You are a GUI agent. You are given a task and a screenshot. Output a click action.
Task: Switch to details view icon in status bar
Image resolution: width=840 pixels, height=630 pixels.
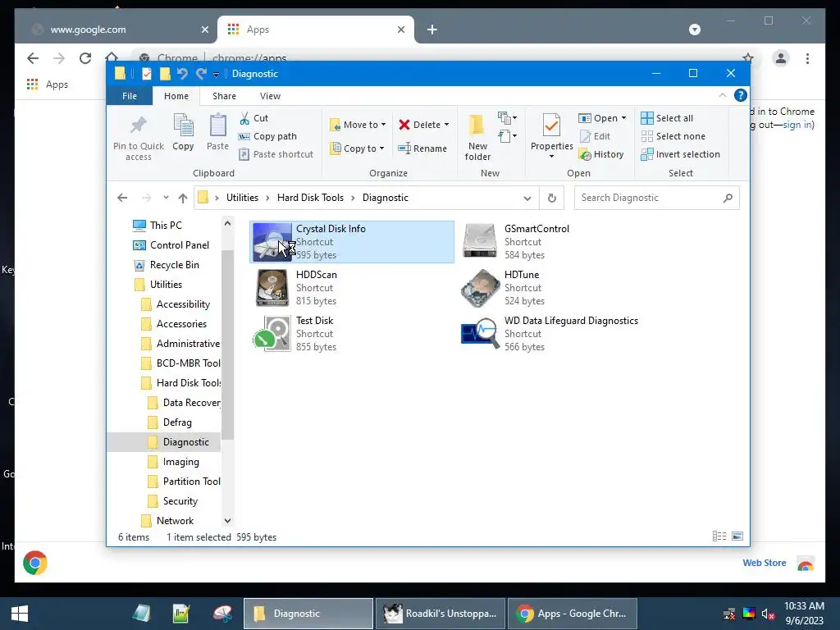(x=719, y=536)
